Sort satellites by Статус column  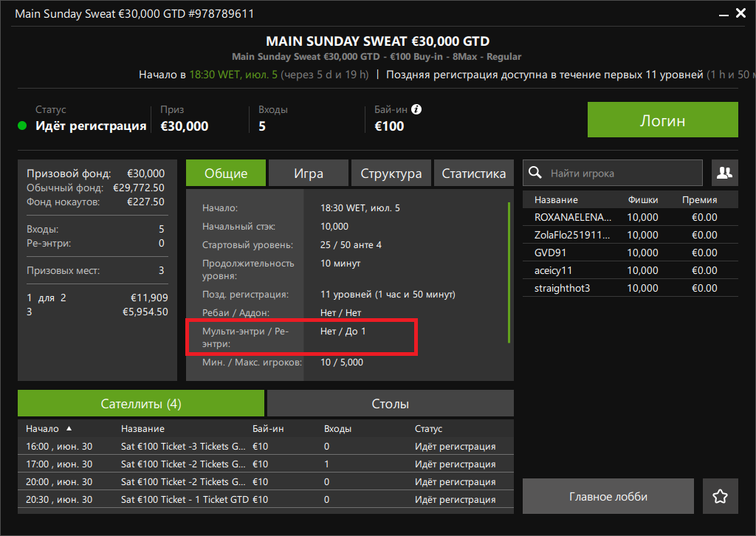click(428, 428)
